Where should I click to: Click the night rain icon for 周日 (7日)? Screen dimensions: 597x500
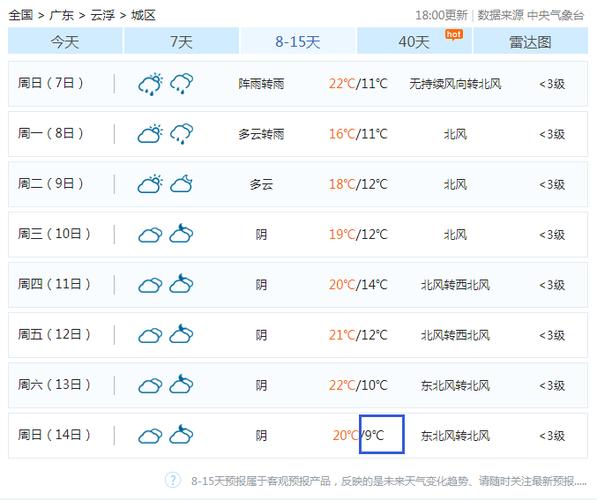[x=182, y=84]
